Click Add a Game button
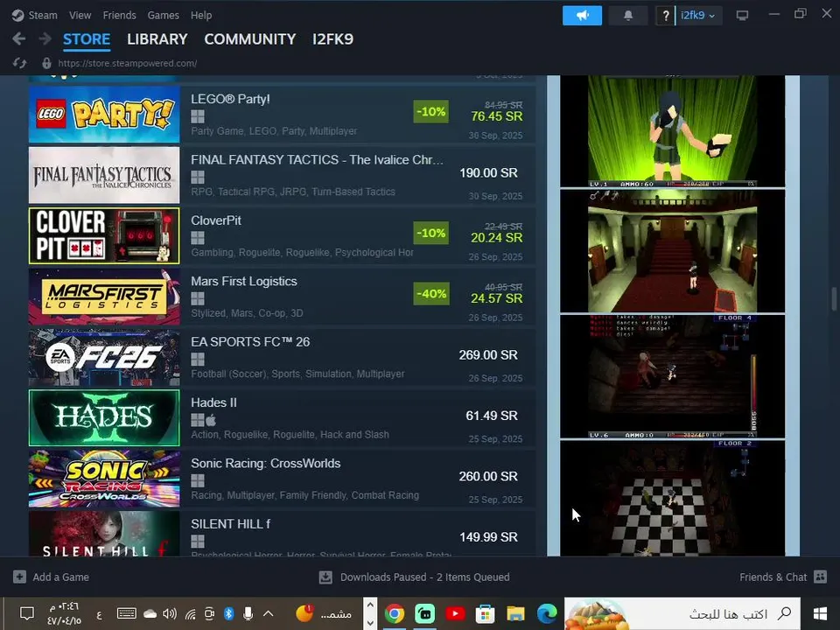 (x=52, y=577)
